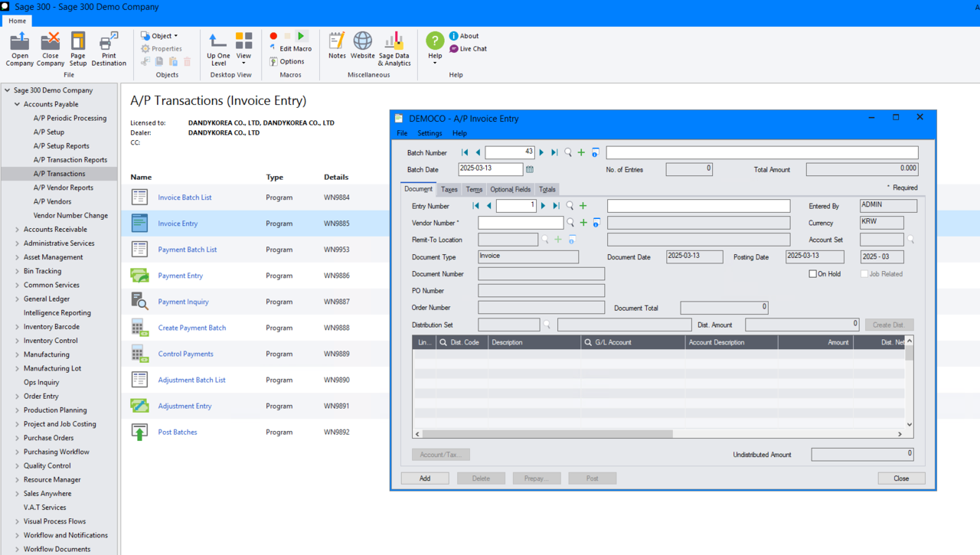Image resolution: width=980 pixels, height=555 pixels.
Task: Open the Payment Entry link
Action: [x=181, y=276]
